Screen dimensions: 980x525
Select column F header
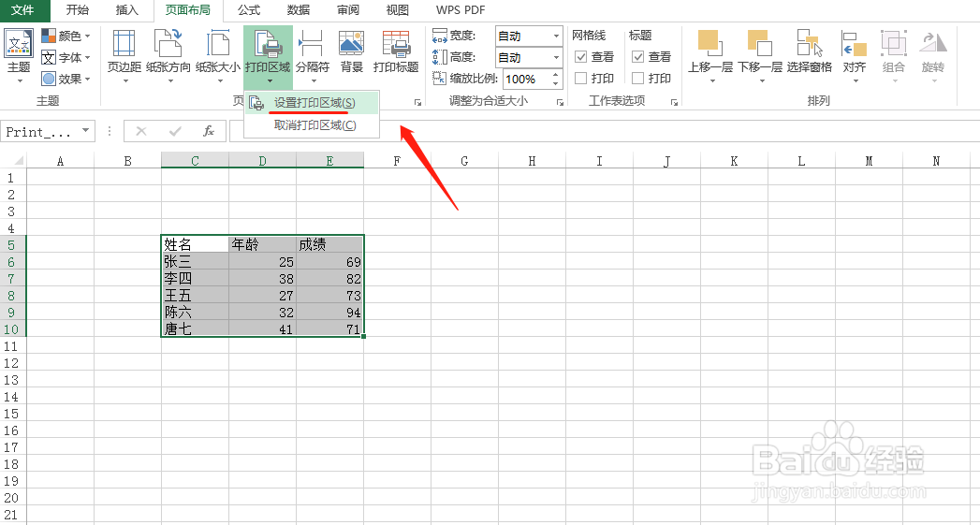tap(398, 161)
